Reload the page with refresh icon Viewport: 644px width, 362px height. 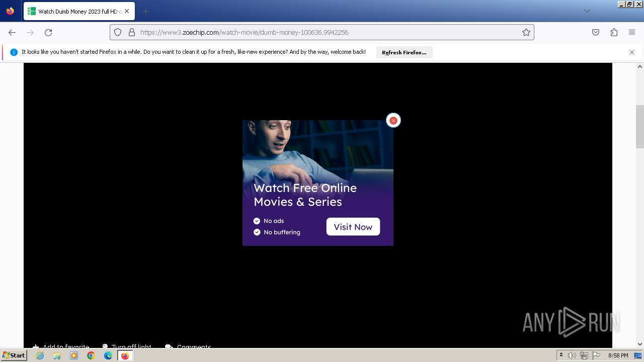(x=48, y=32)
